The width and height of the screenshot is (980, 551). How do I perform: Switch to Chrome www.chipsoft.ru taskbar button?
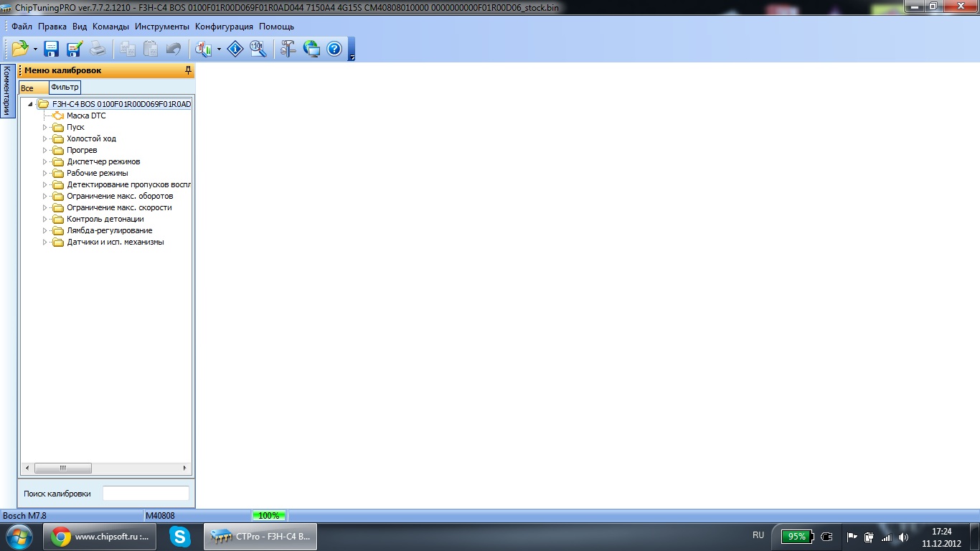tap(99, 537)
